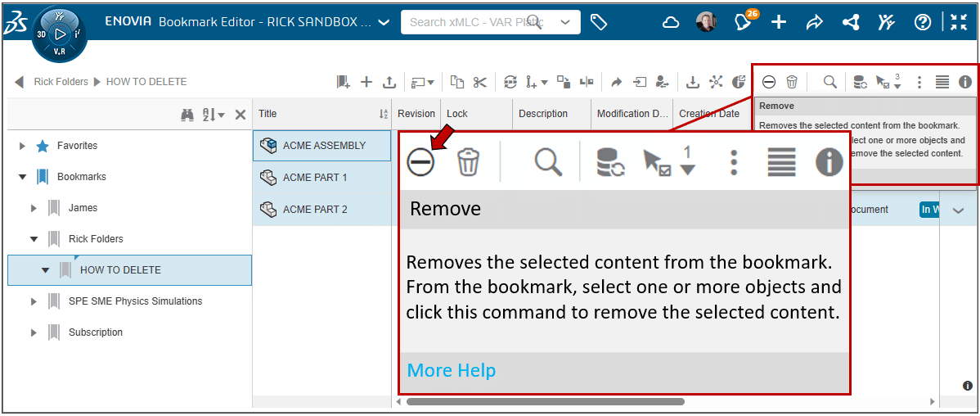Click the database refresh icon
The image size is (980, 416).
coord(860,82)
